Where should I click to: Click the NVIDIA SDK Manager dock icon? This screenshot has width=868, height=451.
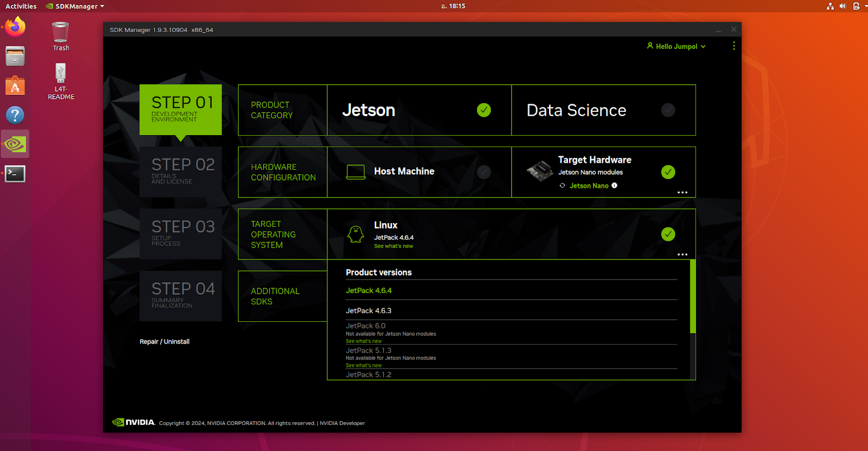point(15,144)
